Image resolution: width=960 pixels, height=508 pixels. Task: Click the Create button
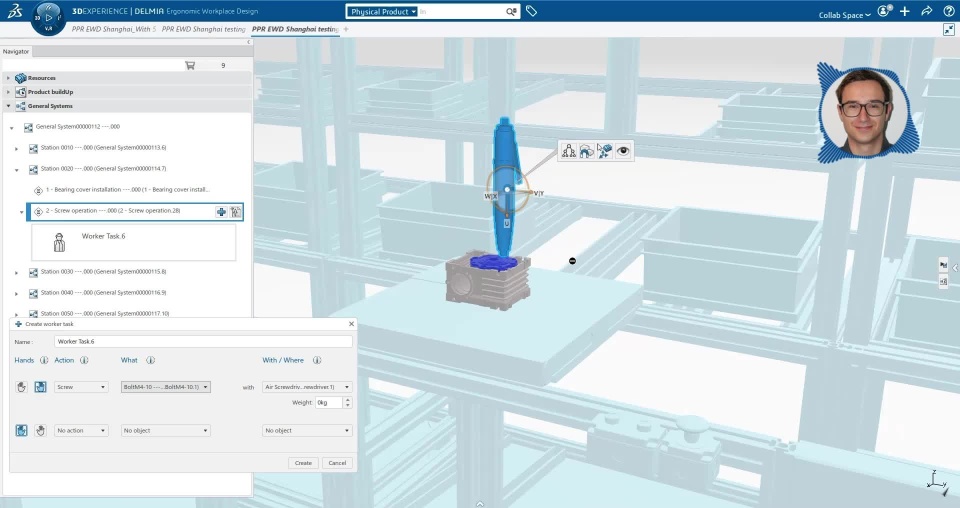[x=303, y=463]
